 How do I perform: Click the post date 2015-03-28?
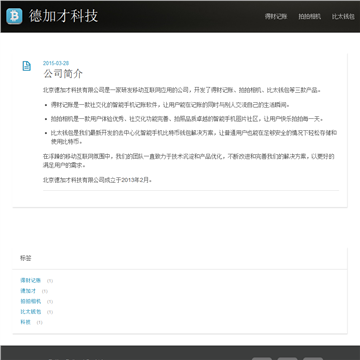point(56,63)
